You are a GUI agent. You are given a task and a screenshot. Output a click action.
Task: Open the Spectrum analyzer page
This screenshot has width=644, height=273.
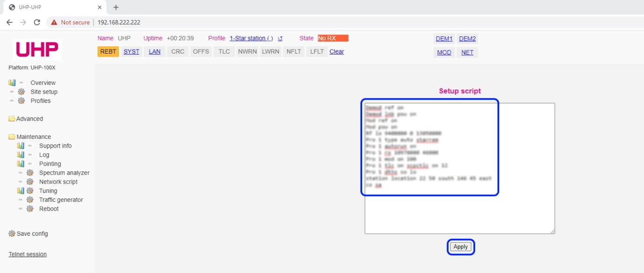(64, 173)
